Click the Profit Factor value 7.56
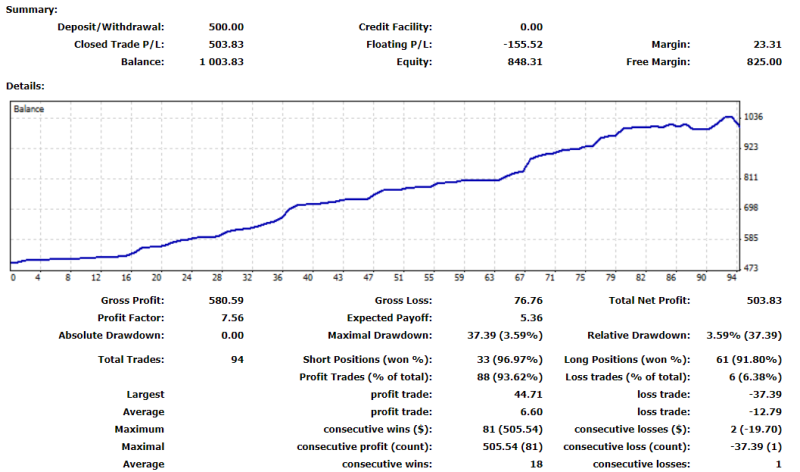Image resolution: width=800 pixels, height=472 pixels. point(230,317)
